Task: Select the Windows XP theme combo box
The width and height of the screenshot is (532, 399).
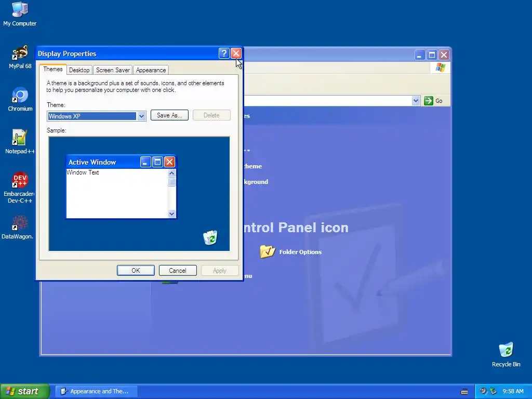Action: 96,116
